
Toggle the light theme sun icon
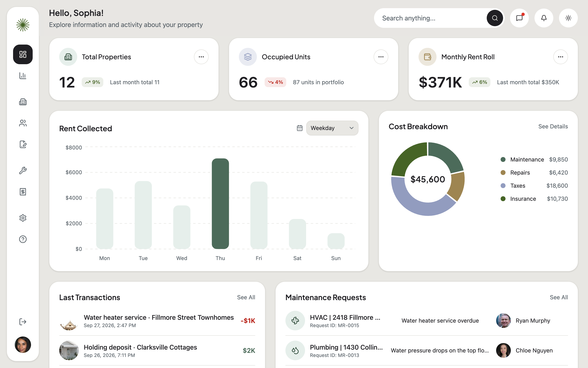[568, 18]
